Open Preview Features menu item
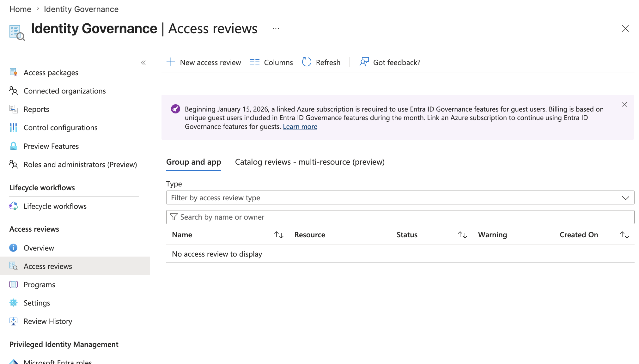The height and width of the screenshot is (364, 639). point(51,146)
